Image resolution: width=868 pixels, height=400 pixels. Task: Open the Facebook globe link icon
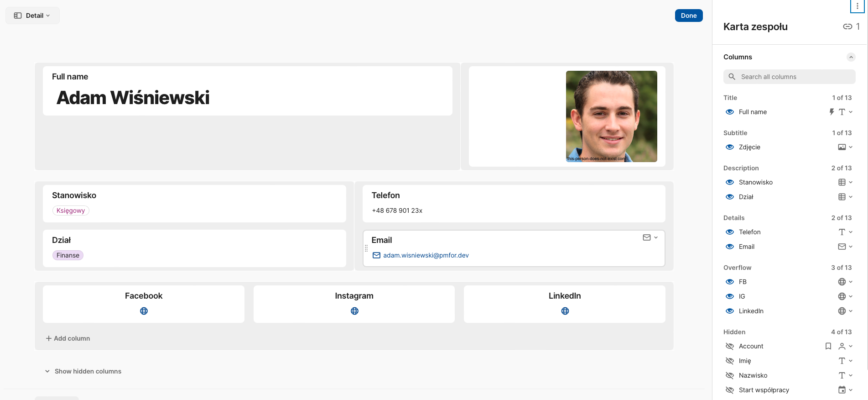point(144,311)
